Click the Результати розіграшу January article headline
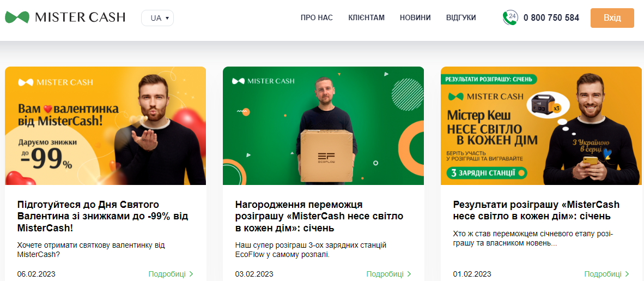The width and height of the screenshot is (644, 281). (x=536, y=211)
